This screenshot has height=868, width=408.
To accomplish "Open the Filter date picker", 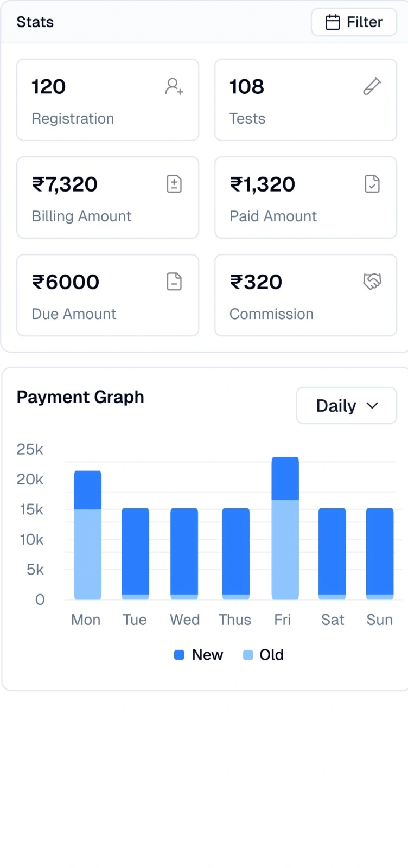I will 353,22.
